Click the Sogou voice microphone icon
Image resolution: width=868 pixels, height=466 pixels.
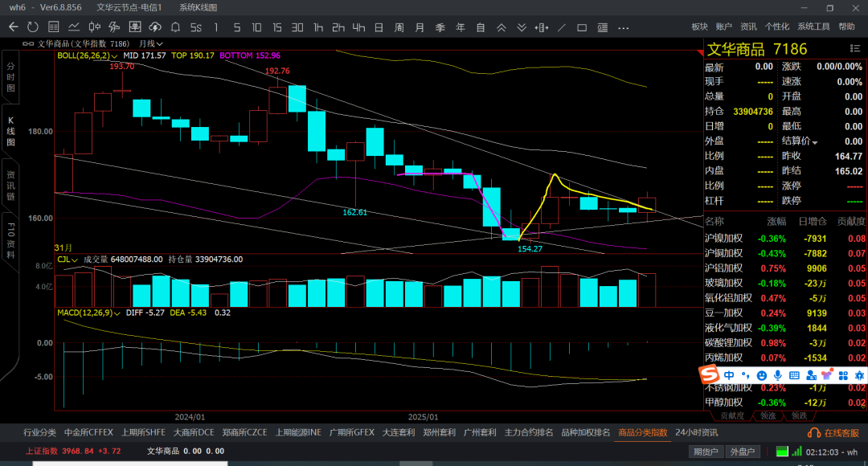(778, 375)
